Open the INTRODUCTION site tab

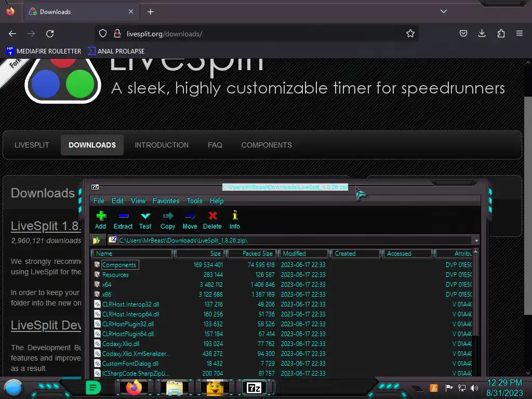pos(162,145)
